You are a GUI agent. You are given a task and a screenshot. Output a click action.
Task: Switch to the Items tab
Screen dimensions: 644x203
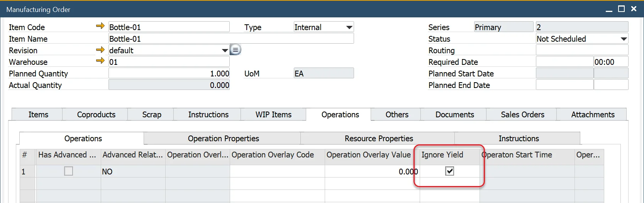click(38, 115)
